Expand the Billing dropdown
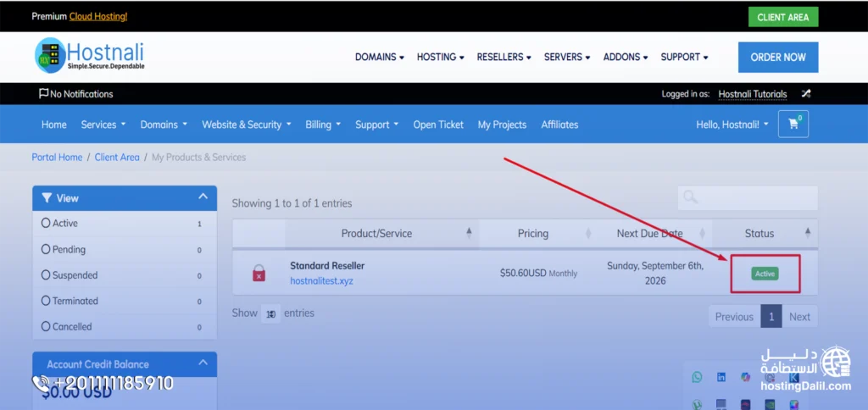 pyautogui.click(x=323, y=125)
